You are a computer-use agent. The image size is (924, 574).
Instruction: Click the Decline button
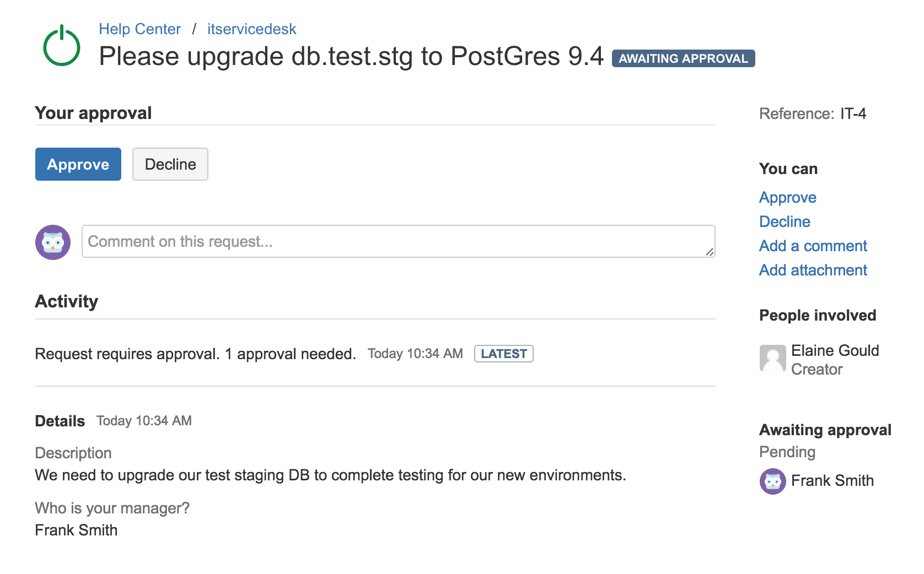click(170, 164)
